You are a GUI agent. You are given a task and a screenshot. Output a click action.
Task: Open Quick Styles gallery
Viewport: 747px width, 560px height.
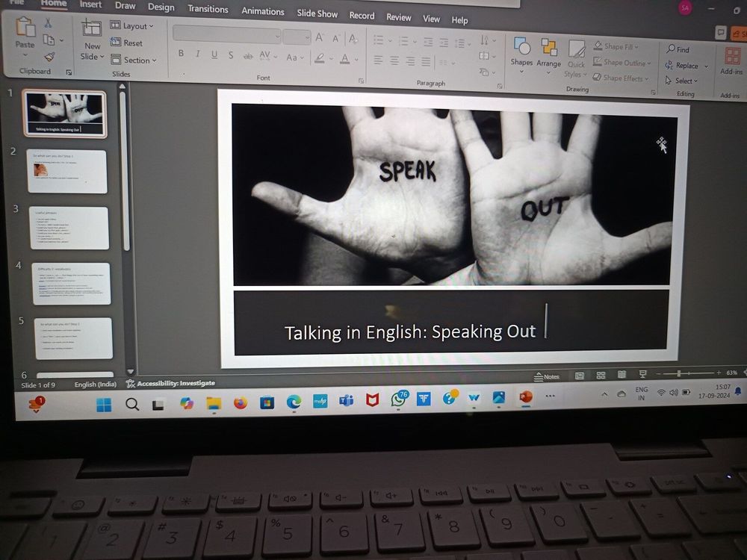point(575,58)
